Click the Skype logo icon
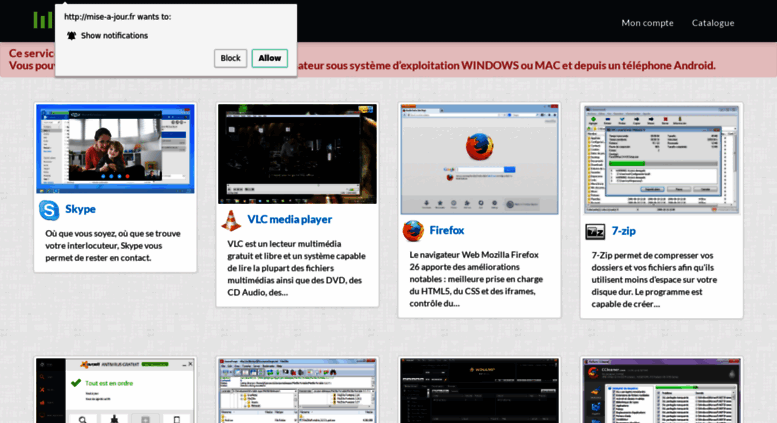The image size is (777, 423). 49,210
